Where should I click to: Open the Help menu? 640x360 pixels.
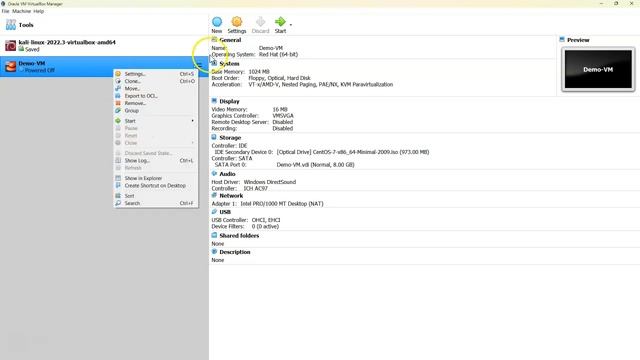coord(38,11)
